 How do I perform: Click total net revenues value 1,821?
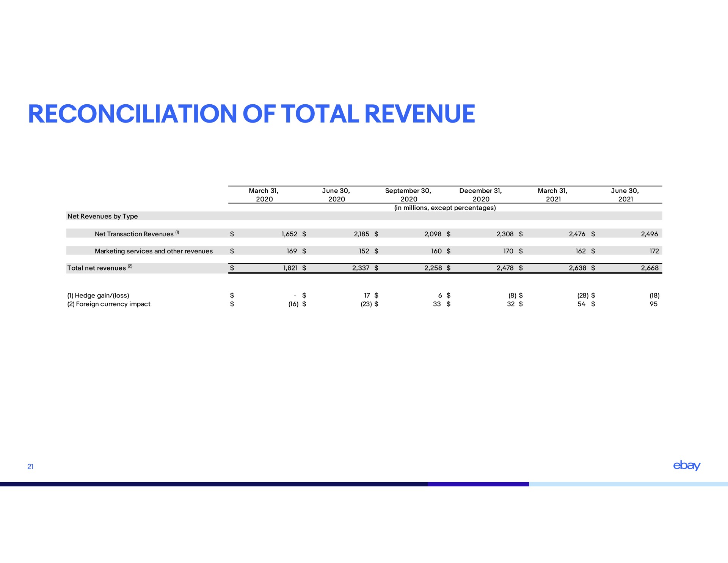click(290, 268)
